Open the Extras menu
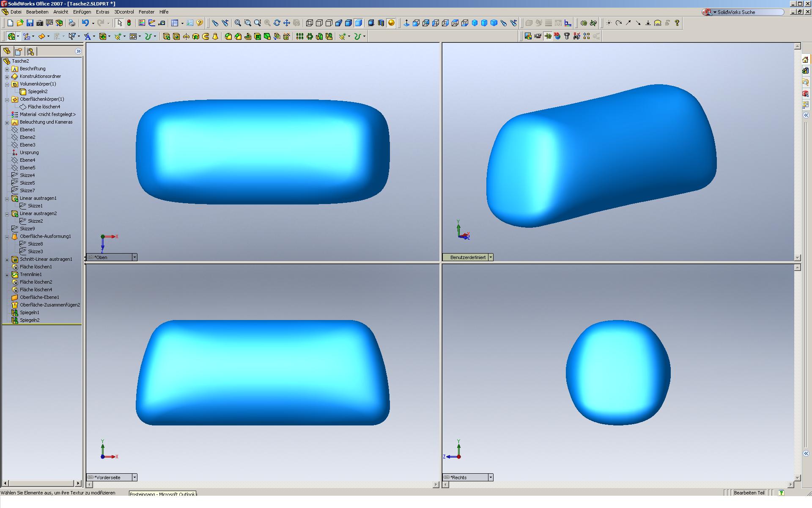Image resolution: width=812 pixels, height=508 pixels. click(x=102, y=12)
